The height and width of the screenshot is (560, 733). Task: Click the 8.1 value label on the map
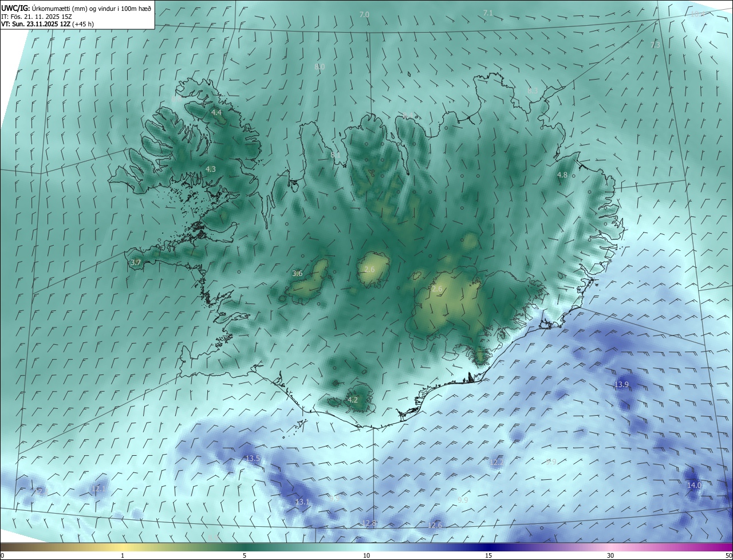coord(336,155)
